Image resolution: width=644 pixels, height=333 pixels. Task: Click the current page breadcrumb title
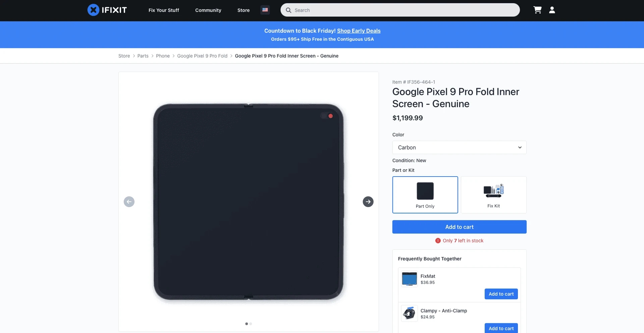(x=286, y=56)
